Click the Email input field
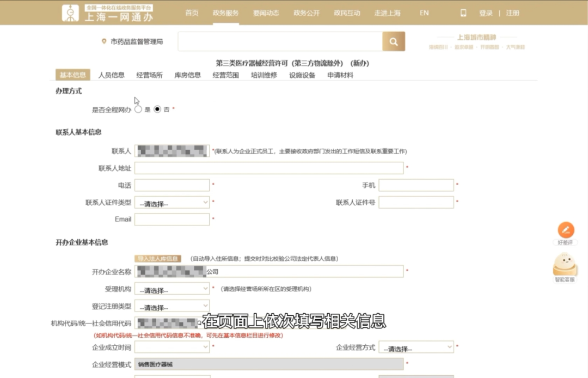 click(172, 220)
